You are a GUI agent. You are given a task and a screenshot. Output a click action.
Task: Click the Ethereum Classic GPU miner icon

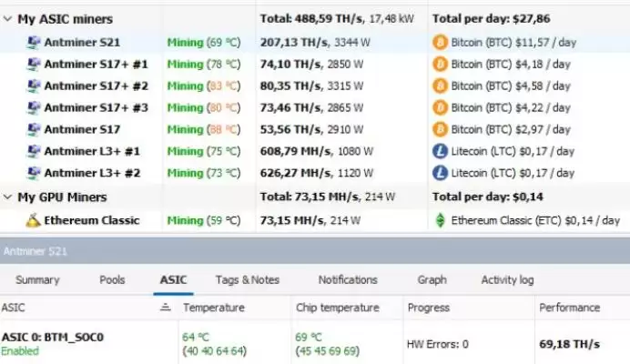point(34,220)
